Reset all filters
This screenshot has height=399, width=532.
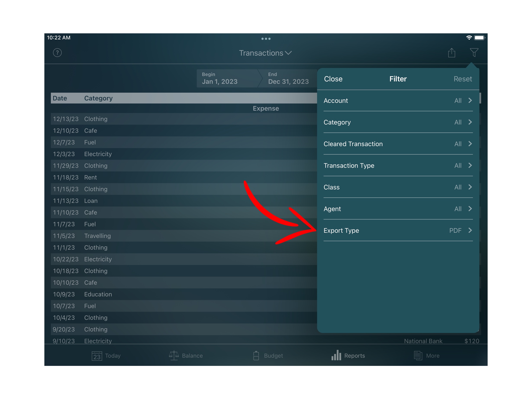tap(463, 79)
